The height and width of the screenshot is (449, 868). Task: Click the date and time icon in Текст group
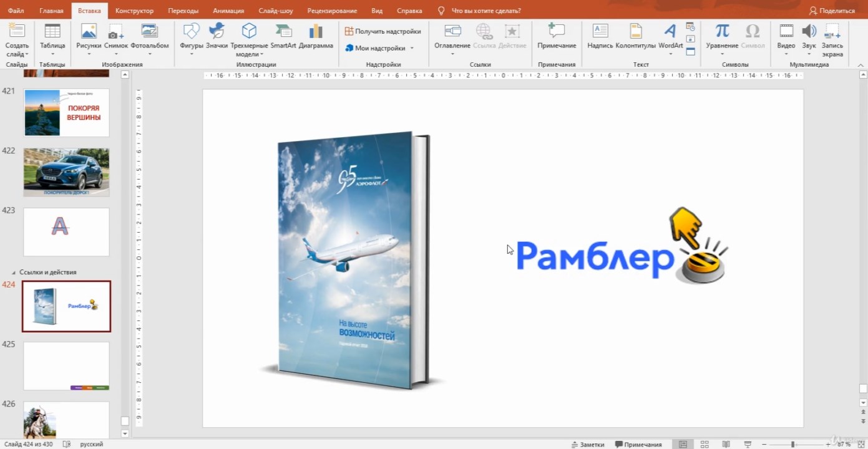click(x=690, y=27)
